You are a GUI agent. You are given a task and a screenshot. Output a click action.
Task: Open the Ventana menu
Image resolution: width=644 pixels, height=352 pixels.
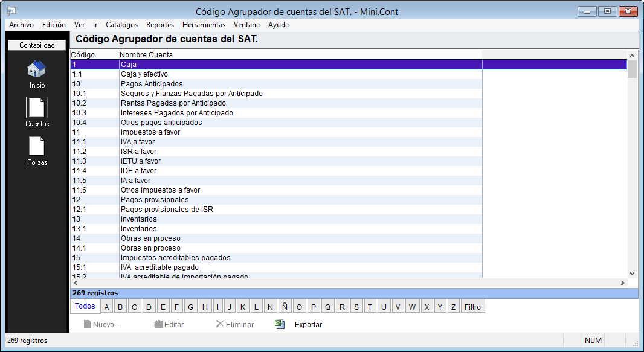pyautogui.click(x=246, y=25)
